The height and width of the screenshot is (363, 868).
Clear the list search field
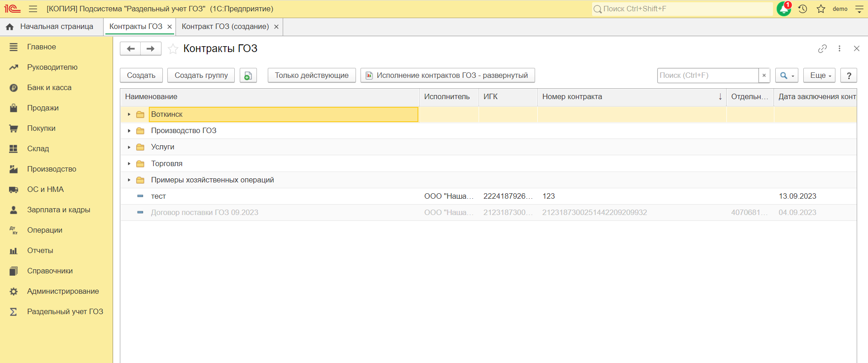pyautogui.click(x=764, y=76)
